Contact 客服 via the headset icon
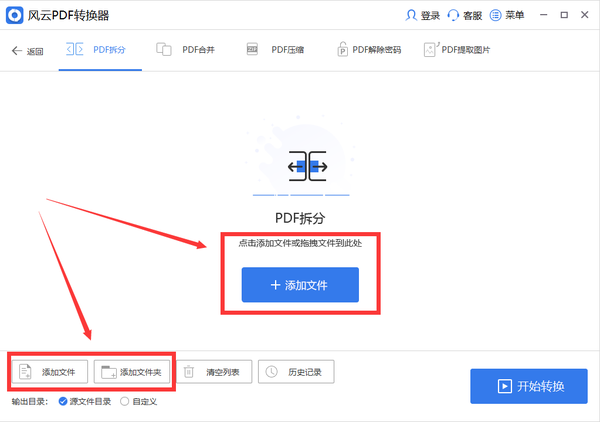 [x=465, y=16]
